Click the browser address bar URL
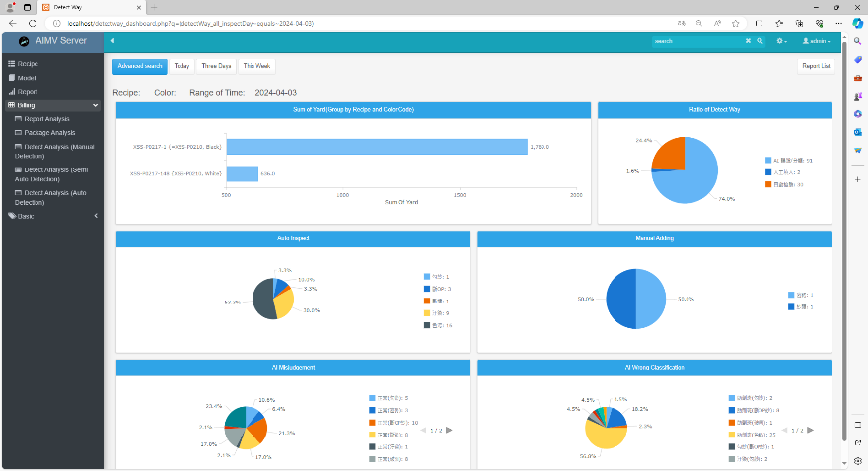This screenshot has width=868, height=471. [x=190, y=24]
